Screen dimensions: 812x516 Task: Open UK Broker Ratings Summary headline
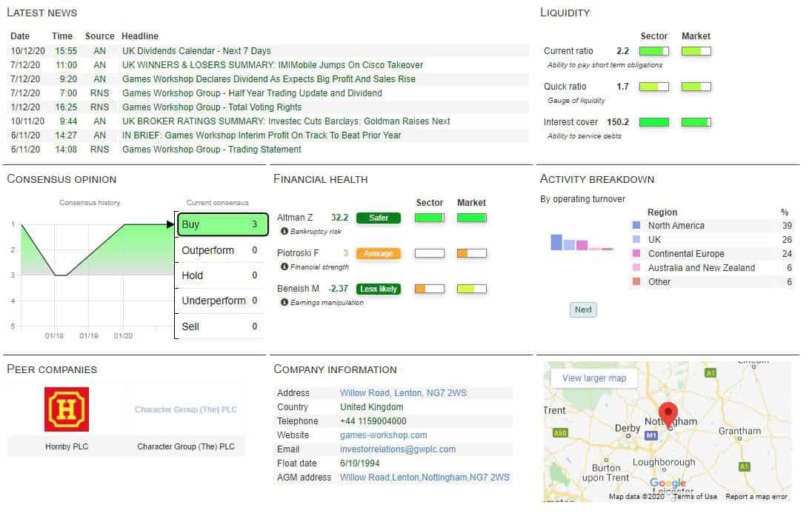[287, 121]
